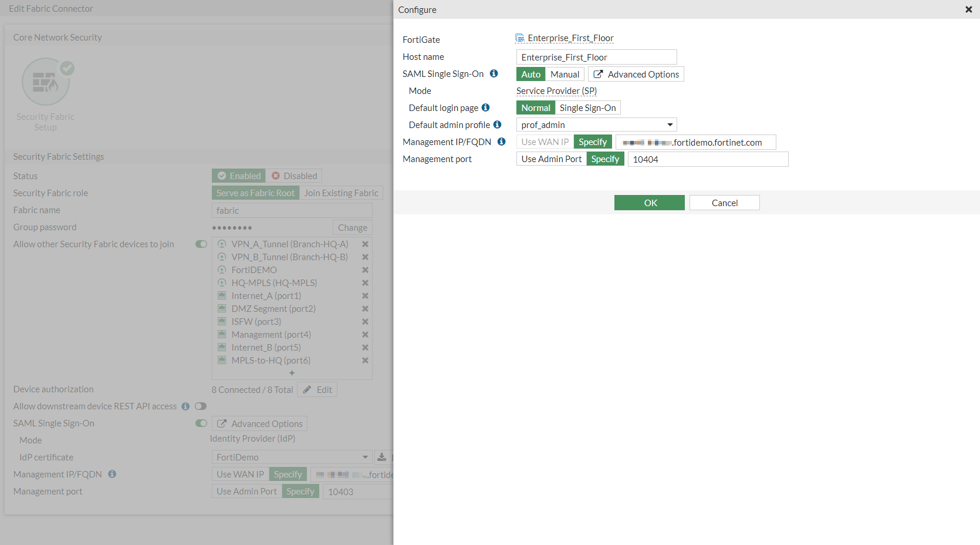Click the '8 Connected / 8 Total' text
Viewport: 980px width, 545px height.
click(252, 390)
